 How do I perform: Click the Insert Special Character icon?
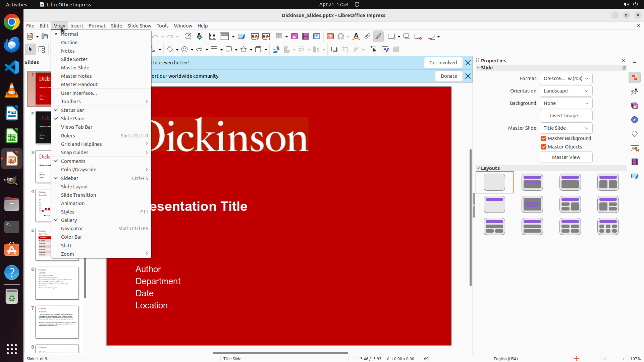(x=341, y=37)
